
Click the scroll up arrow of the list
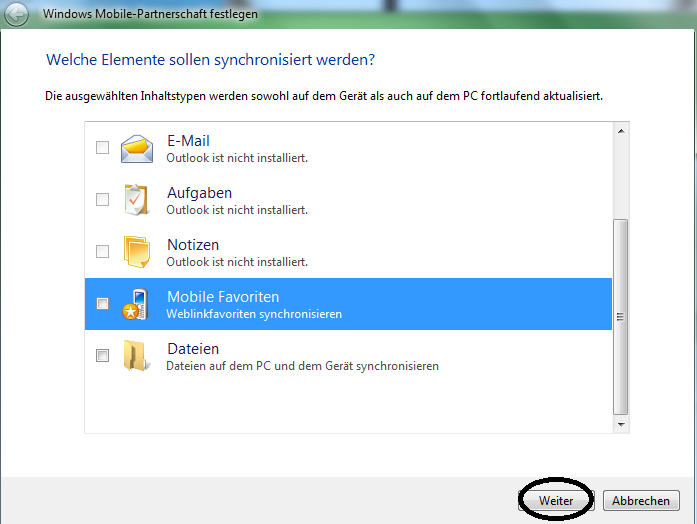(621, 131)
